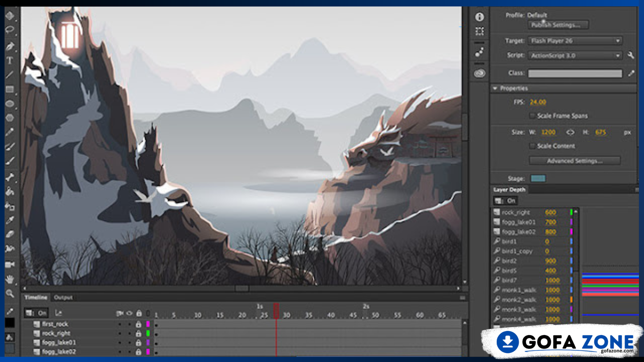Click the green outline color of rock_right
The image size is (644, 362).
tap(148, 334)
